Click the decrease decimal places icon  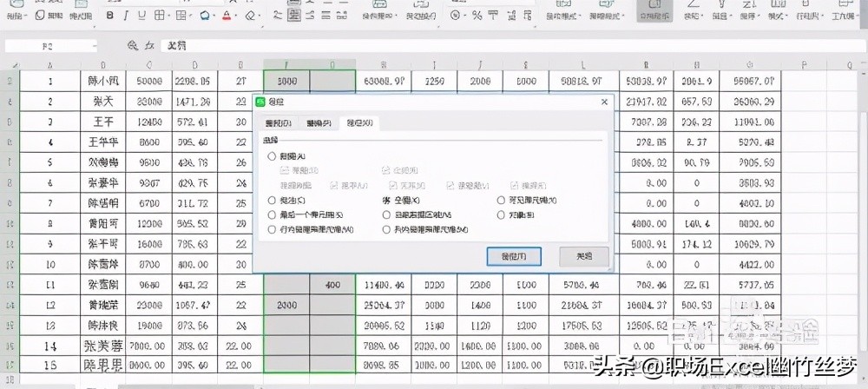[528, 16]
